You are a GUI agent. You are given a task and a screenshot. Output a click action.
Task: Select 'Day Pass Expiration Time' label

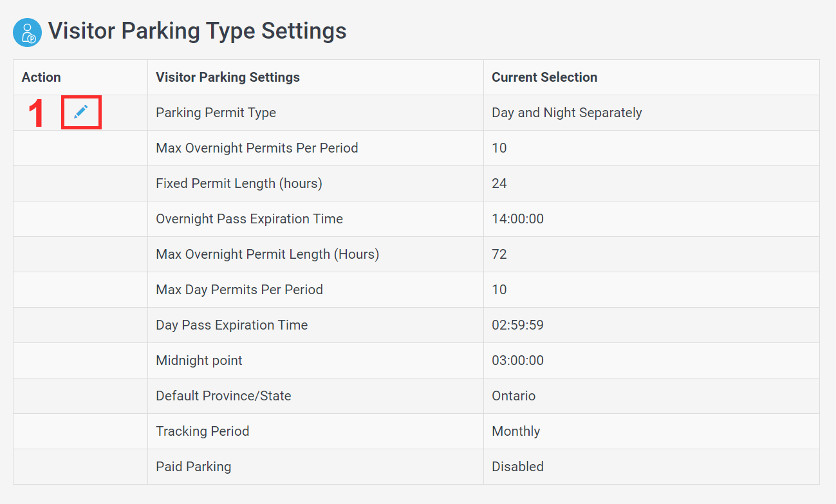pyautogui.click(x=232, y=325)
